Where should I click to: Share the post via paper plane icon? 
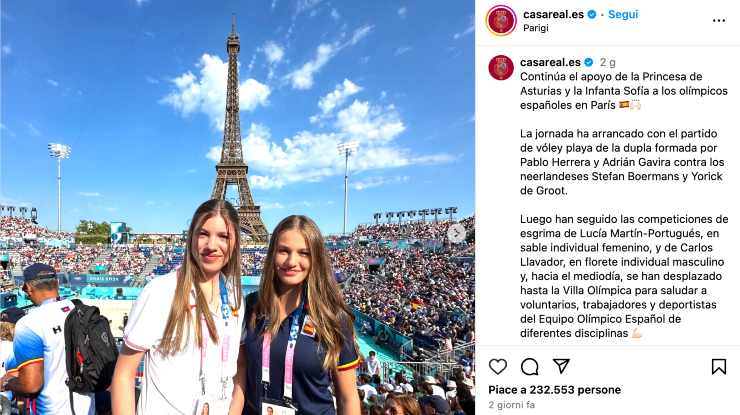coord(561,366)
